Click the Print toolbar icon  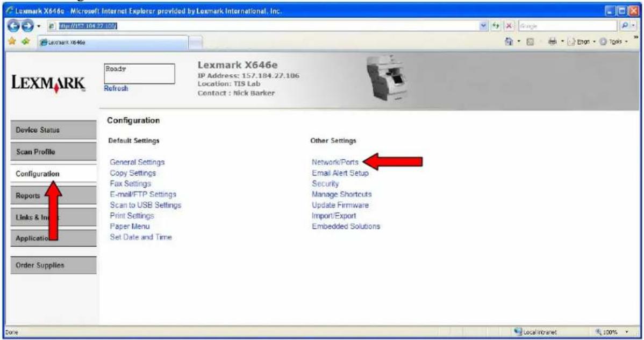[x=553, y=41]
